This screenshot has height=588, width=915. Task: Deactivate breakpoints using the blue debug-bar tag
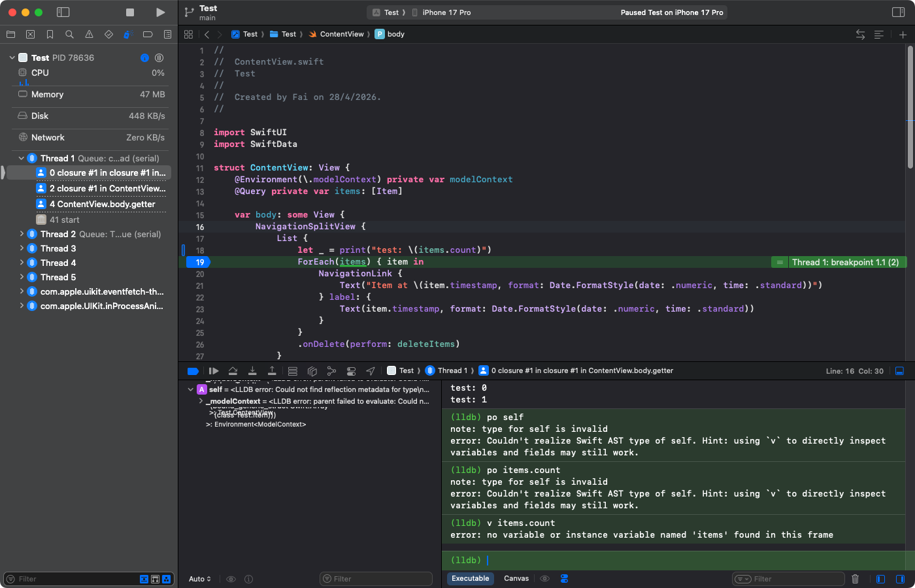193,370
